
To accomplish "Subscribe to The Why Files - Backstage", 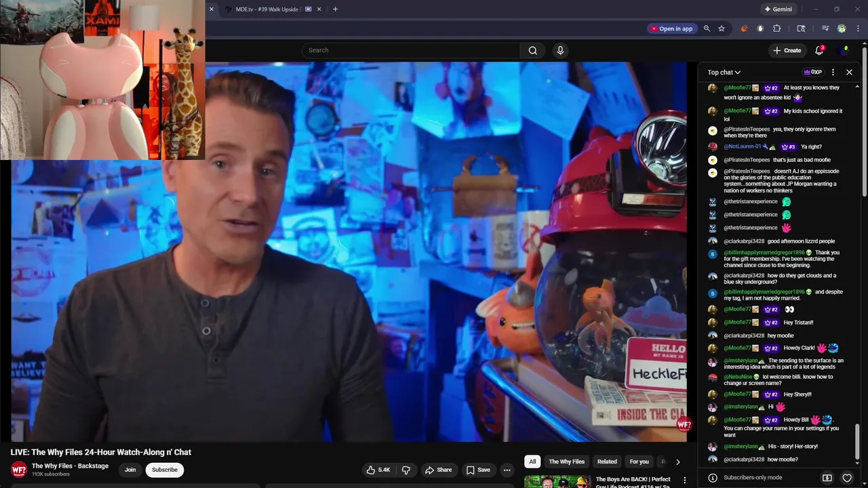I will click(165, 470).
